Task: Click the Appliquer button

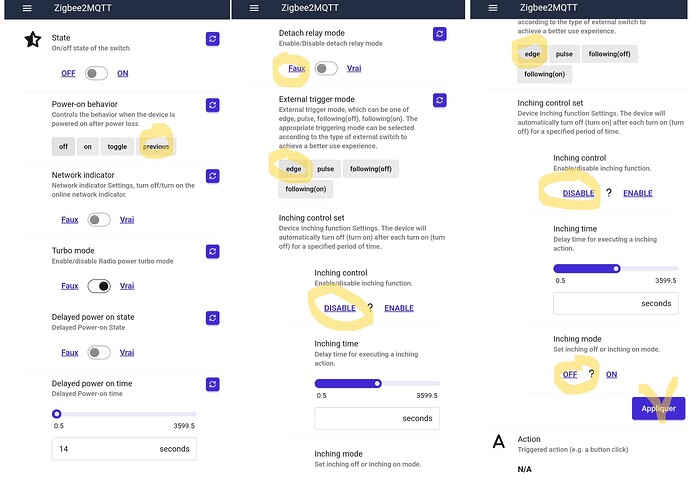Action: [x=658, y=408]
